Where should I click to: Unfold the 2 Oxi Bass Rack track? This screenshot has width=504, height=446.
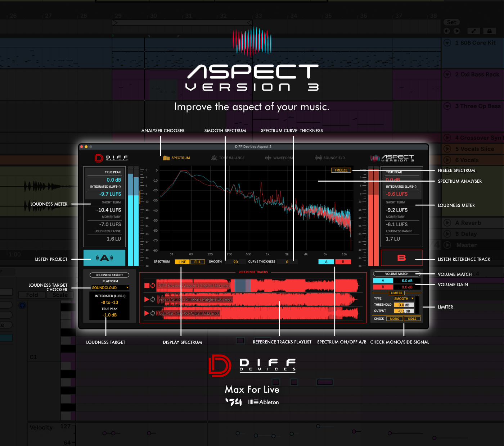447,74
